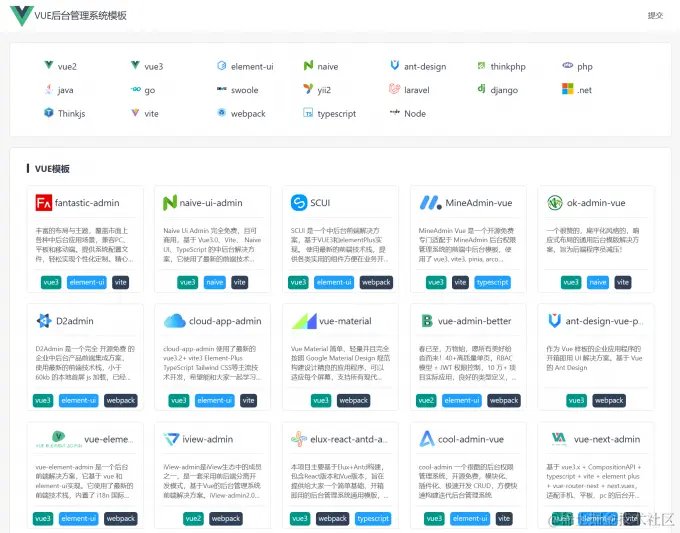Click the typescript tag on elux-react-antd card
Image resolution: width=680 pixels, height=533 pixels.
[x=373, y=518]
